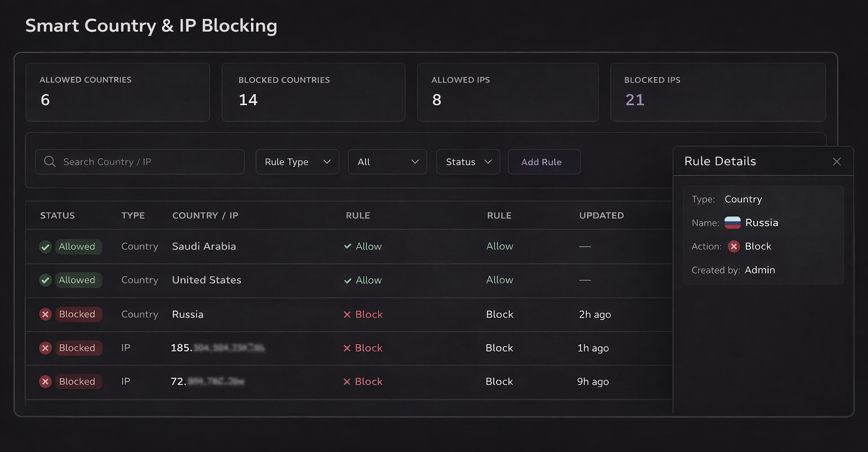Image resolution: width=868 pixels, height=452 pixels.
Task: Click the X Block icon on the 185 IP row
Action: [x=349, y=348]
